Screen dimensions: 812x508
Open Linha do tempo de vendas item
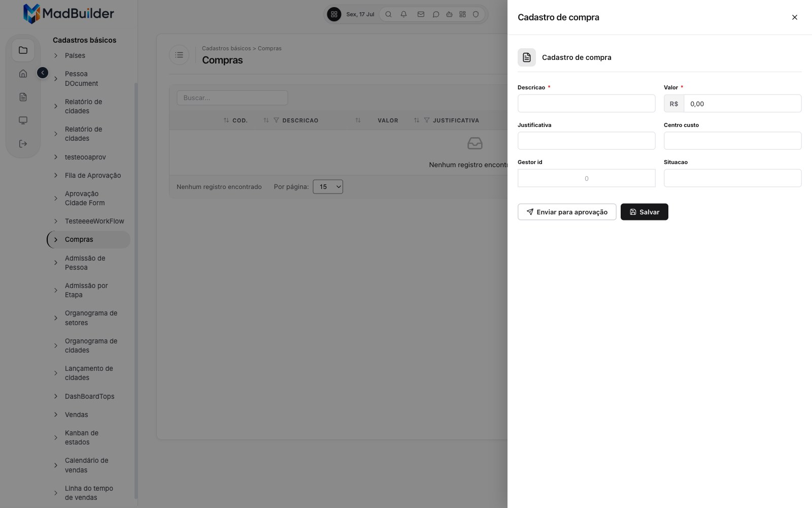click(x=89, y=493)
